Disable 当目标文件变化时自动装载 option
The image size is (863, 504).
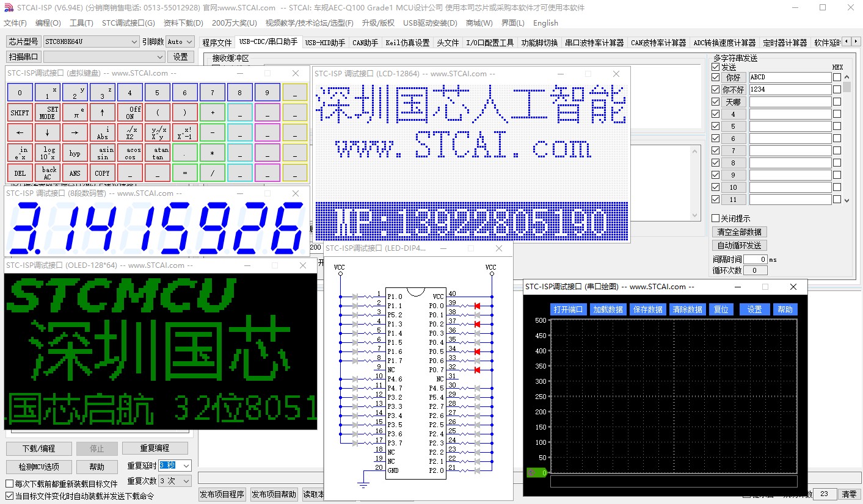pos(9,496)
